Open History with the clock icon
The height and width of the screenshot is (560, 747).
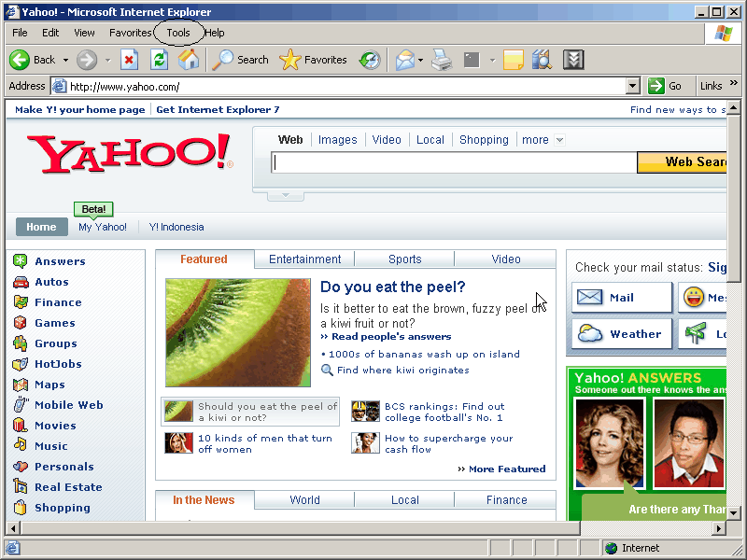point(370,60)
